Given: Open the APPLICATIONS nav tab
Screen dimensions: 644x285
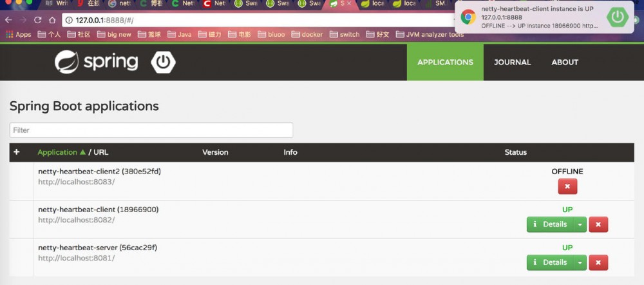Looking at the screenshot, I should [445, 62].
